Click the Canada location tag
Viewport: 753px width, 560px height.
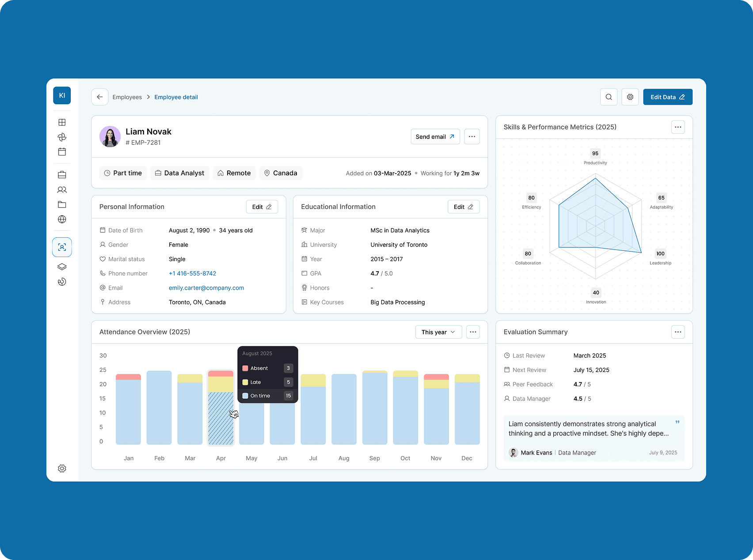[x=281, y=173]
